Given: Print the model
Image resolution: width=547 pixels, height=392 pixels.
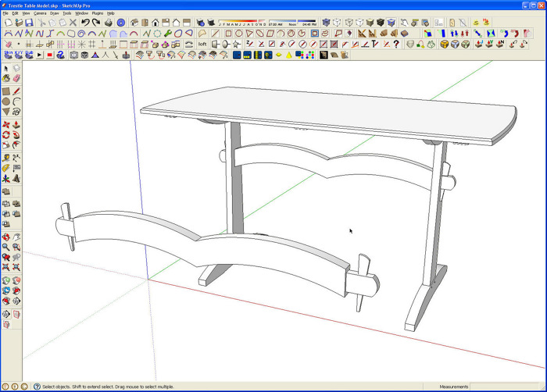Looking at the screenshot, I should click(109, 23).
